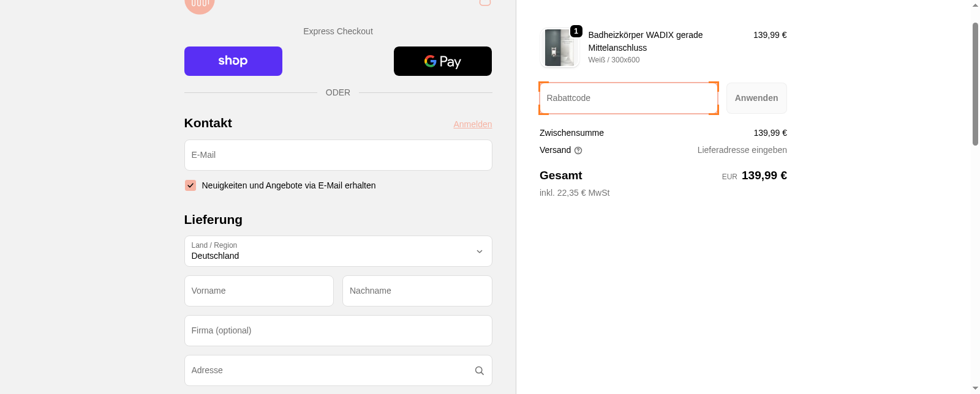Open the cart bag icon at top

485,2
